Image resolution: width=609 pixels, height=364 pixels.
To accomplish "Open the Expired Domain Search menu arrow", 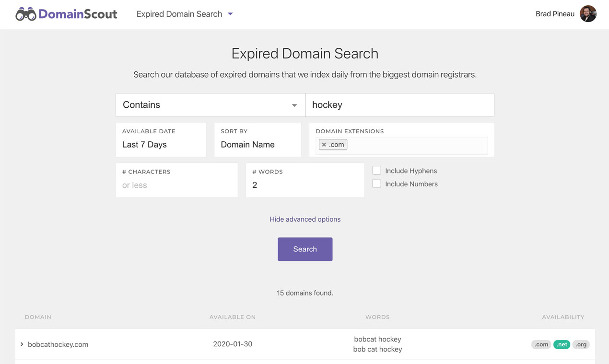I will pyautogui.click(x=230, y=14).
